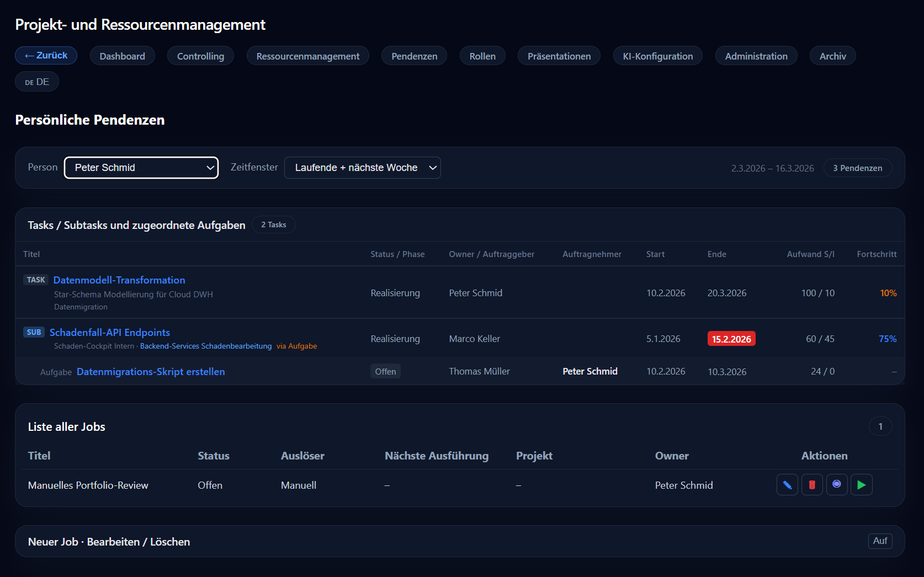Open the Schadenfall-API Endpoints subtask link
This screenshot has width=924, height=577.
(110, 333)
